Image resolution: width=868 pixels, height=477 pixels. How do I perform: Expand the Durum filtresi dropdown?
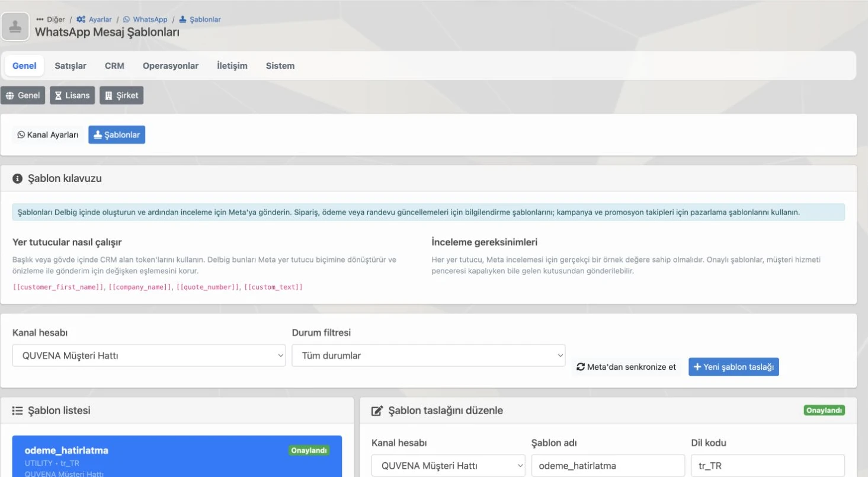(x=428, y=356)
